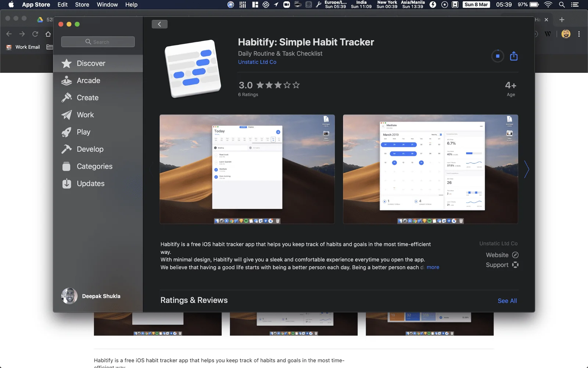This screenshot has width=588, height=368.
Task: Click the lightning bolt menu bar icon
Action: click(x=433, y=4)
